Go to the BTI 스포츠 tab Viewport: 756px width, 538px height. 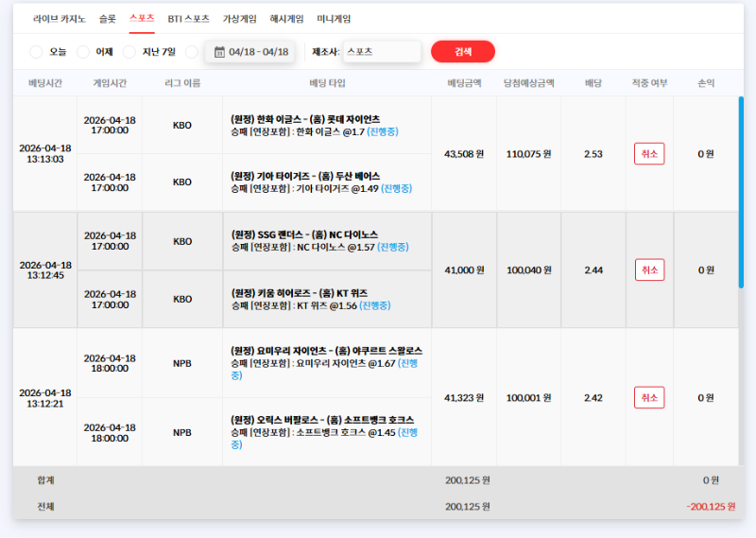click(189, 18)
